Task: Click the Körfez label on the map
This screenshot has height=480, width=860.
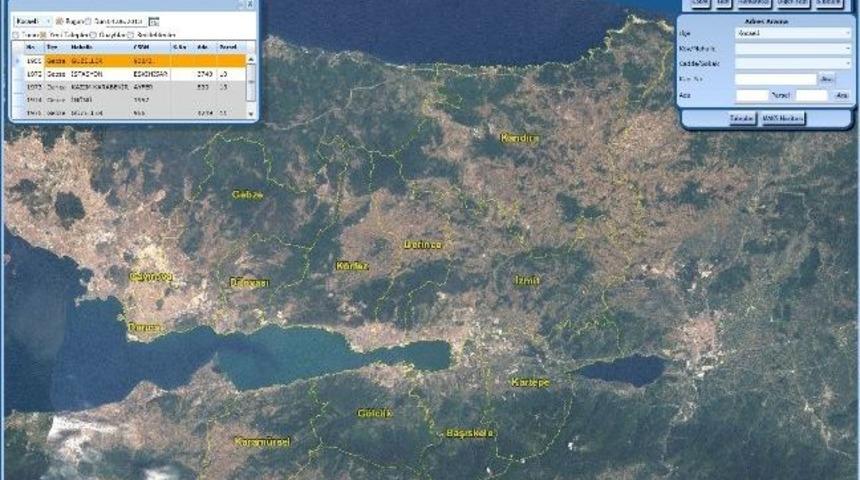Action: coord(352,266)
